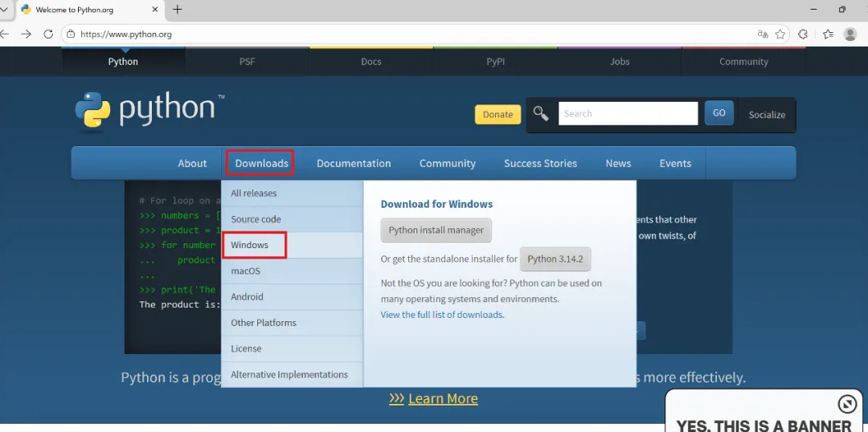Select the Community top tab

click(x=743, y=61)
